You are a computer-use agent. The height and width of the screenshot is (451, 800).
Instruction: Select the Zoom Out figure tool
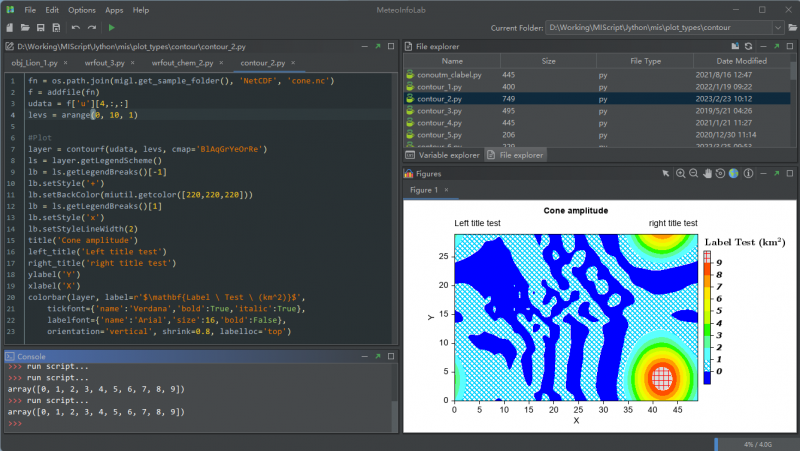[694, 173]
